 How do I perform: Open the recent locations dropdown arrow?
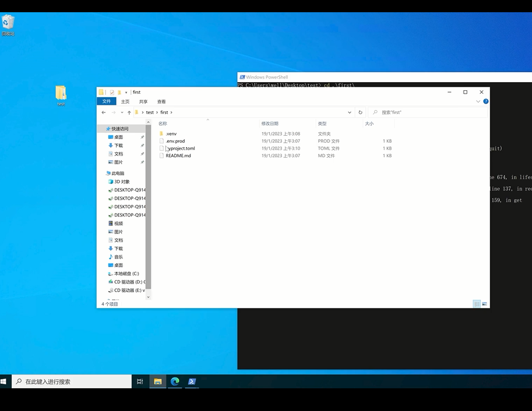(122, 112)
